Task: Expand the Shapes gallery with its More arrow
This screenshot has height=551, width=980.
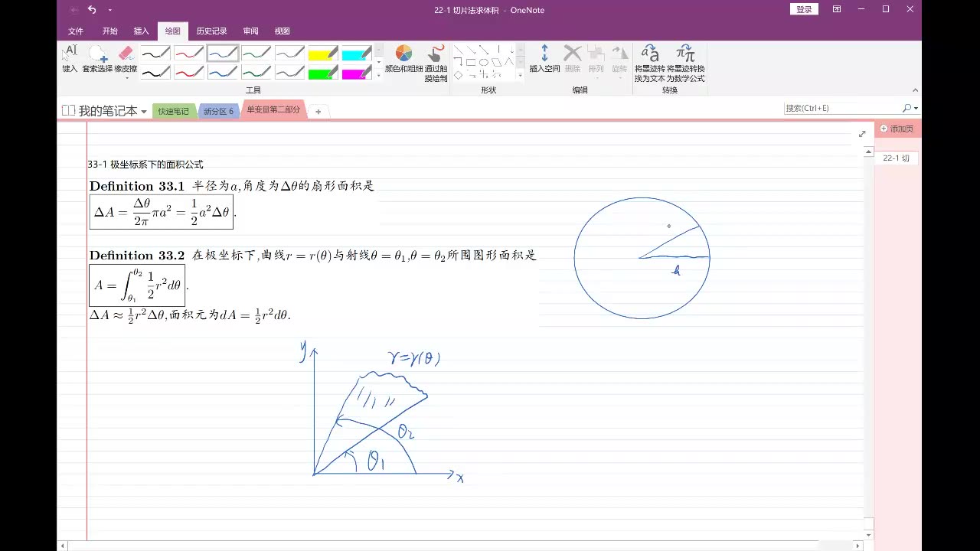Action: [521, 75]
